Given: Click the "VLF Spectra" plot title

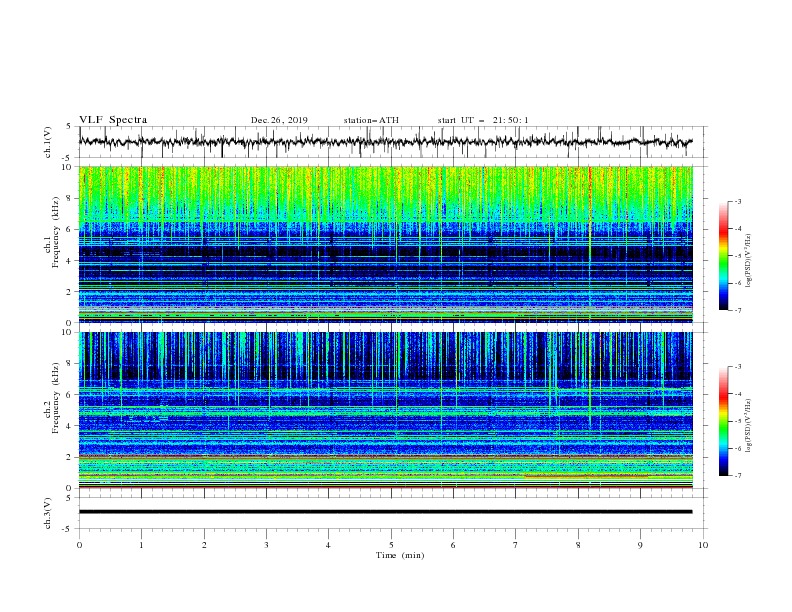Looking at the screenshot, I should pyautogui.click(x=113, y=120).
